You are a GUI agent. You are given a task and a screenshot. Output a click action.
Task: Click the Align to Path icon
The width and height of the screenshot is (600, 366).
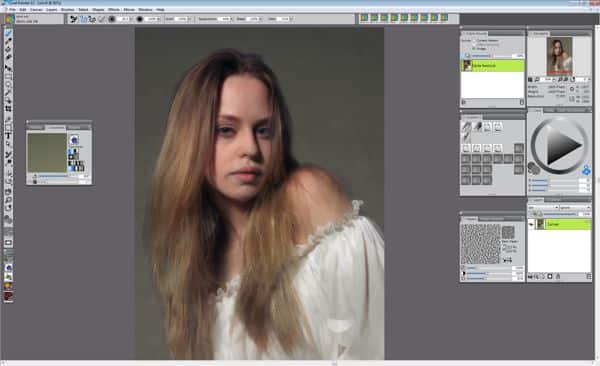pyautogui.click(x=101, y=19)
